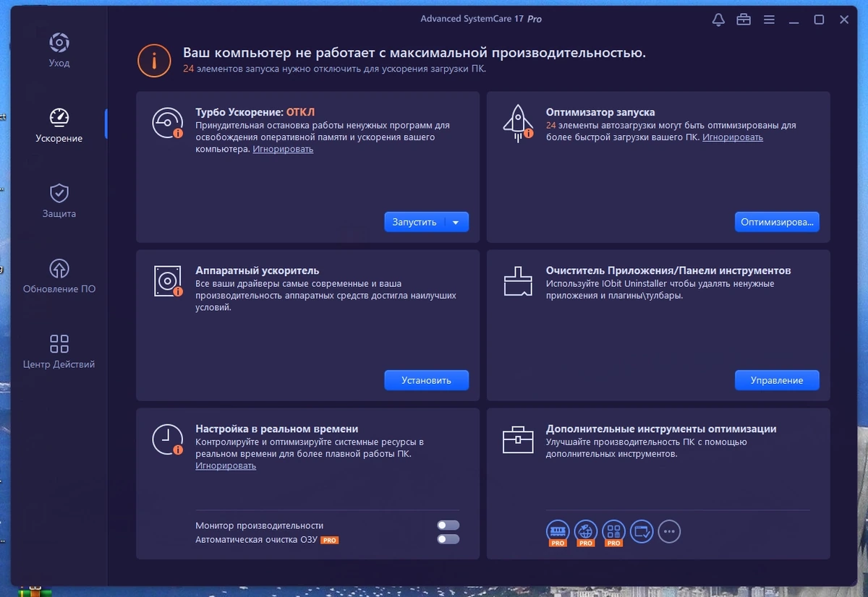Click Игнорировать link under Турбо Ускорение
The height and width of the screenshot is (597, 868).
click(283, 149)
